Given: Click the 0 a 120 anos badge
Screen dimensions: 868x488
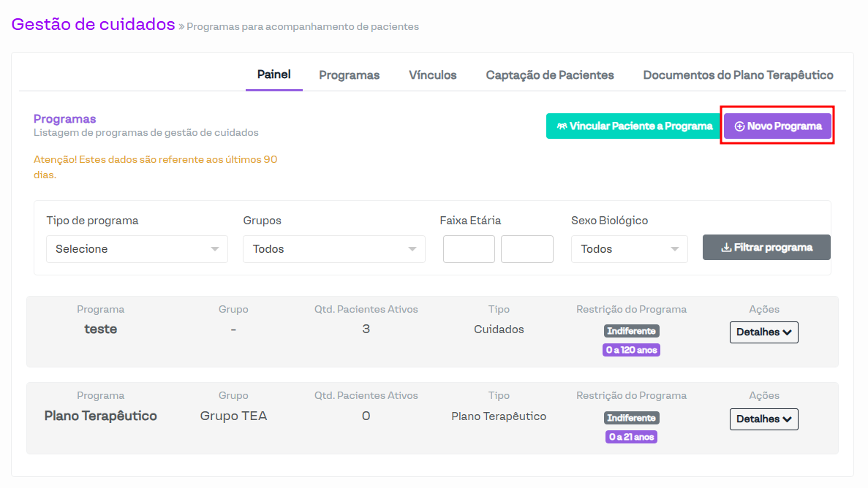Looking at the screenshot, I should tap(631, 350).
